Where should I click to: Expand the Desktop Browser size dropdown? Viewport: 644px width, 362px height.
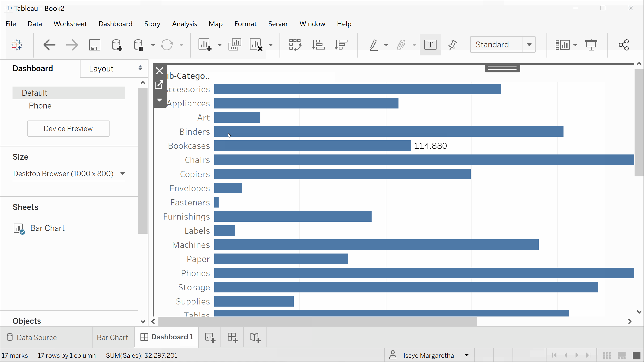click(x=122, y=173)
